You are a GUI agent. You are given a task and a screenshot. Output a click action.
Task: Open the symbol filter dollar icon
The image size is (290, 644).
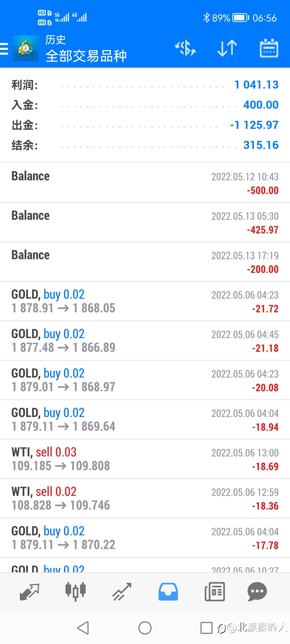coord(185,48)
